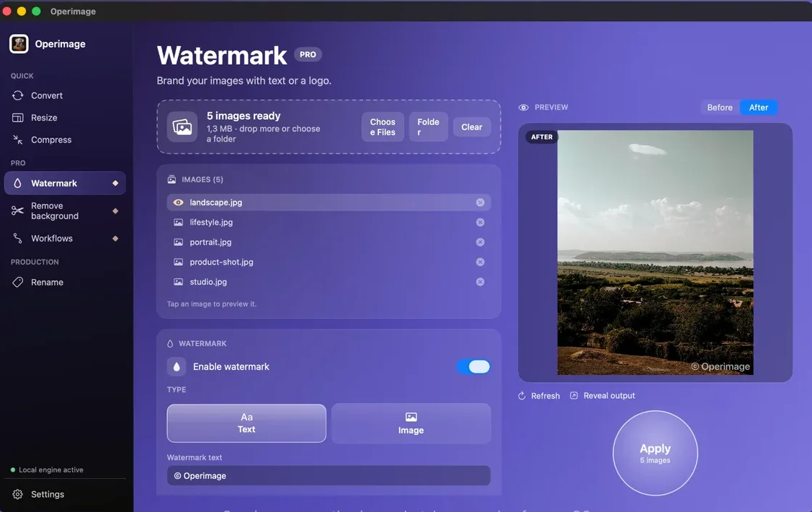Select studio.jpg in images list
The image size is (812, 512).
(x=329, y=282)
